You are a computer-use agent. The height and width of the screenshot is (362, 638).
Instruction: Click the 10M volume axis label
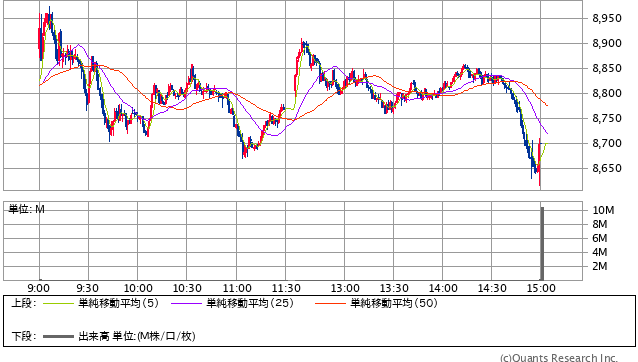[x=603, y=210]
